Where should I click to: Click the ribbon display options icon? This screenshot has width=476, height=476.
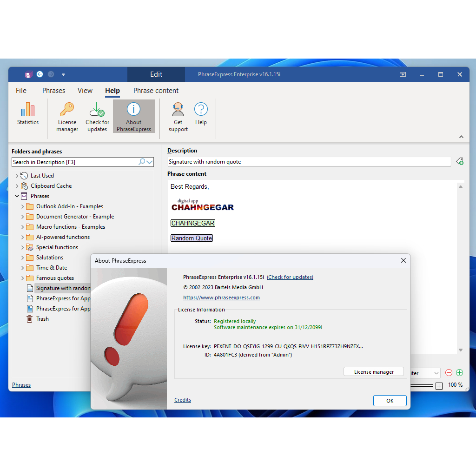click(x=403, y=74)
